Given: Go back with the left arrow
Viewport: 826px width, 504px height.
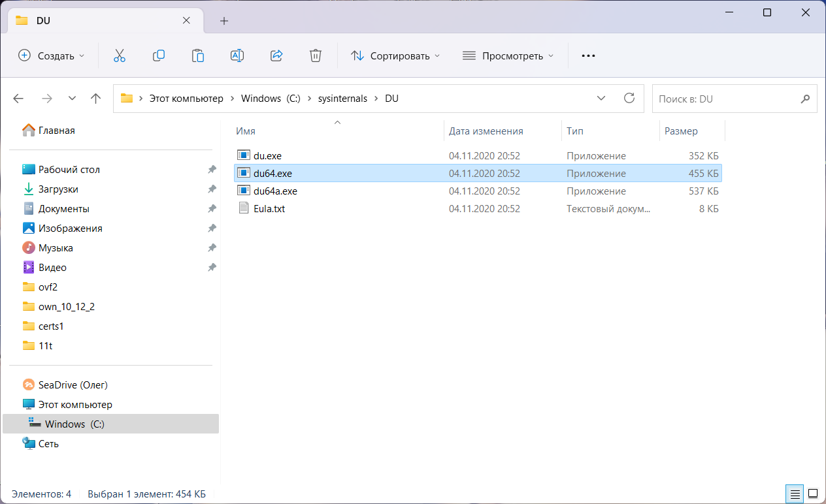Looking at the screenshot, I should pos(18,99).
